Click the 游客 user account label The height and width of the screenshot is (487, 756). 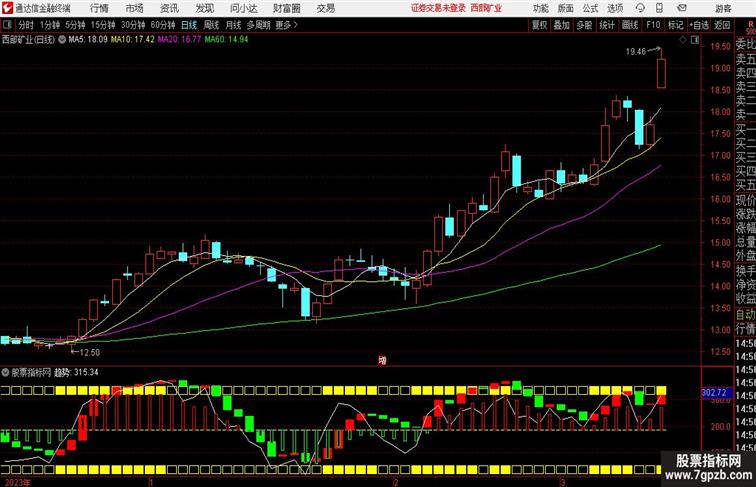pos(723,8)
